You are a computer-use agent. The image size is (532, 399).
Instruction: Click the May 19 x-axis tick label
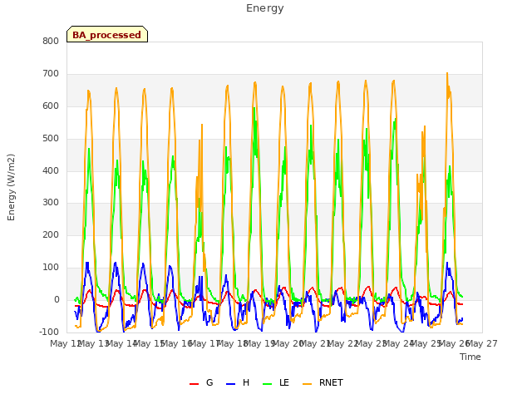pyautogui.click(x=259, y=343)
